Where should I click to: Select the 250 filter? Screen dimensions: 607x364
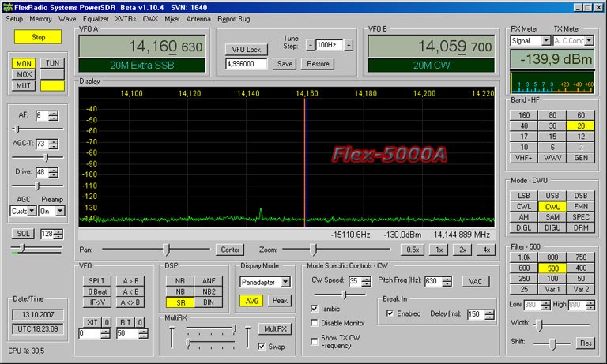click(524, 279)
